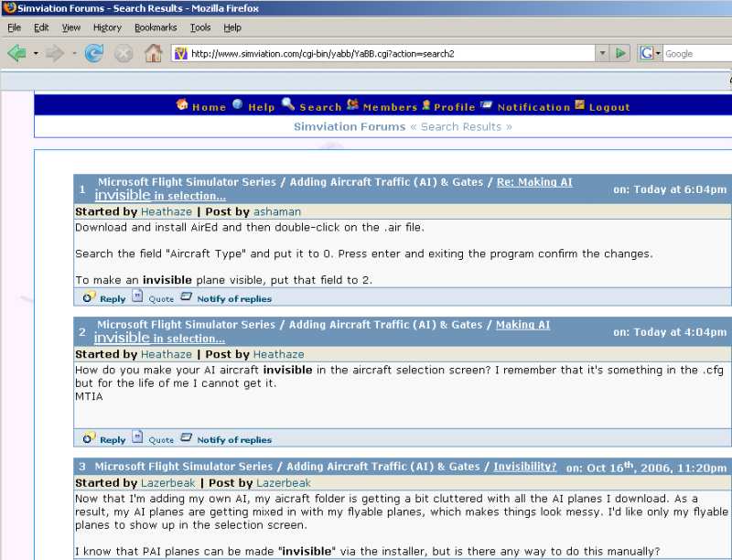Click the 'on: Today at 4:04pm' timestamp
This screenshot has height=560, width=732.
670,332
